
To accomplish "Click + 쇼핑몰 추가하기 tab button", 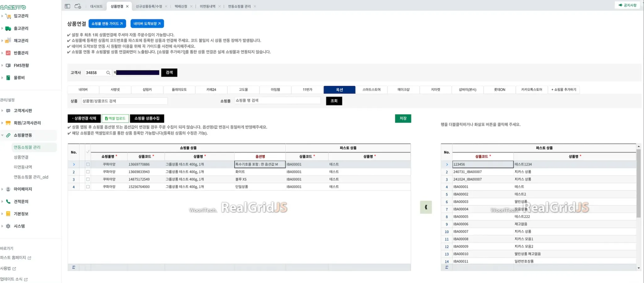I will (564, 90).
